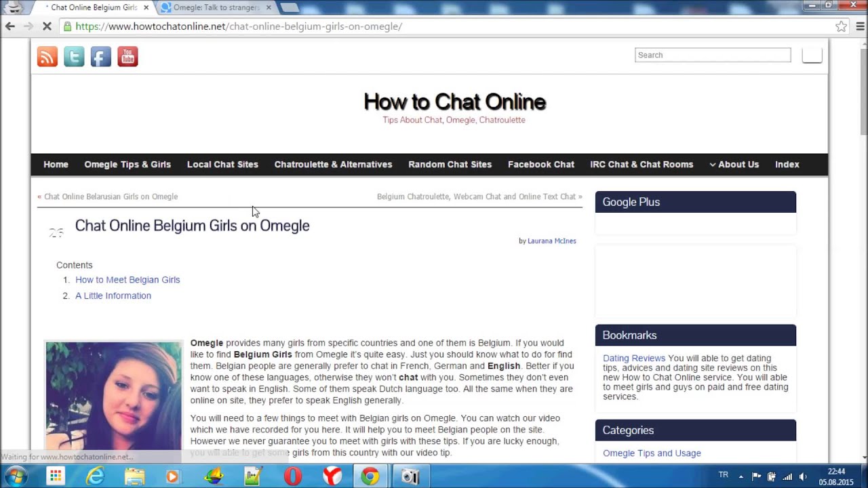
Task: Open Action Center flag icon
Action: point(756,476)
